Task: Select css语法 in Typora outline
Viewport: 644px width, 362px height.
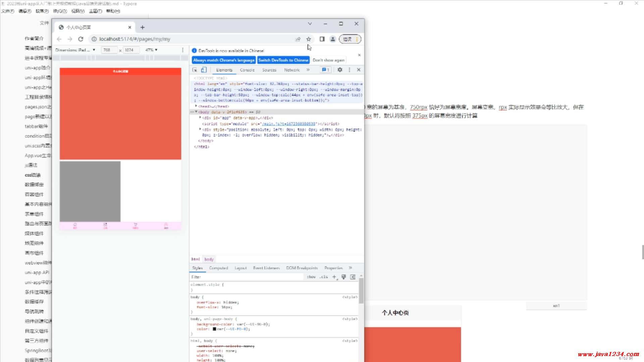Action: coord(33,175)
